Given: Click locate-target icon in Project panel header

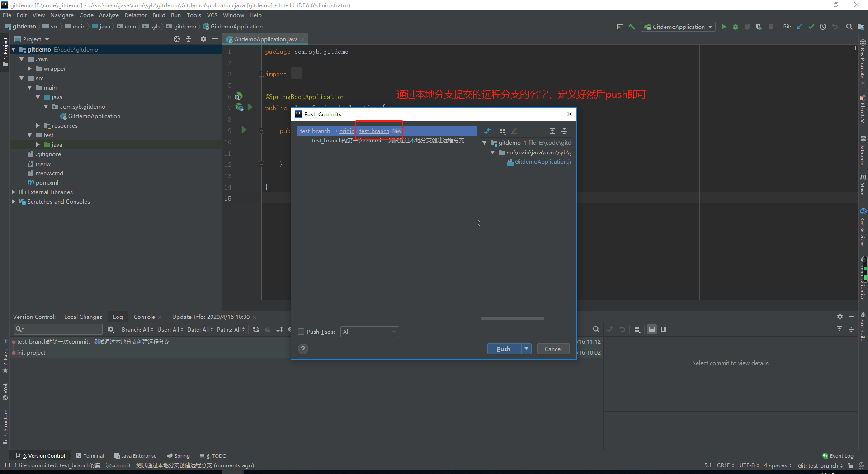Looking at the screenshot, I should (x=177, y=39).
